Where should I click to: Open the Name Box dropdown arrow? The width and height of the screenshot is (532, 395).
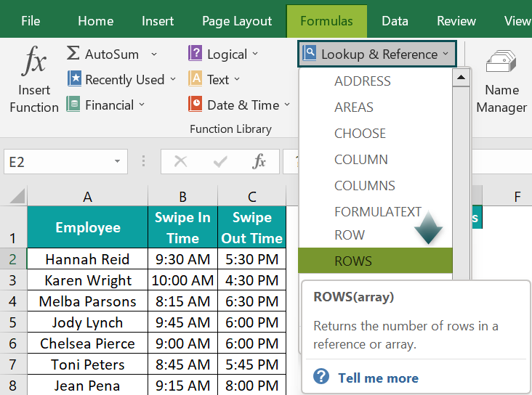(118, 161)
